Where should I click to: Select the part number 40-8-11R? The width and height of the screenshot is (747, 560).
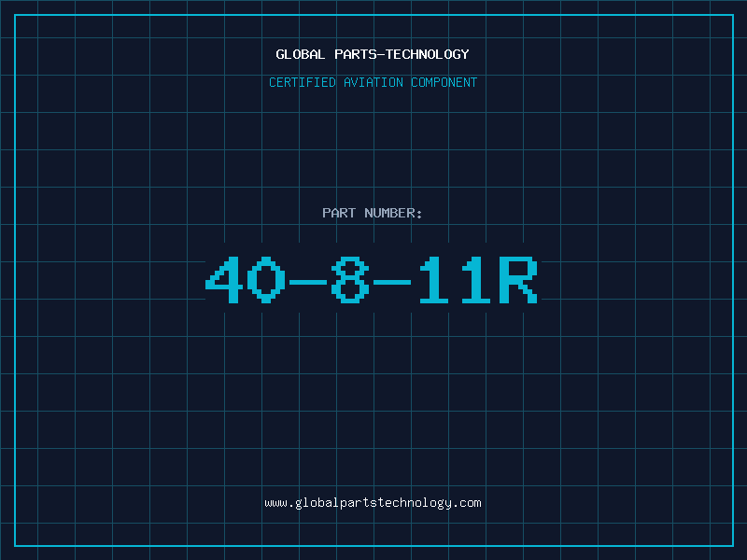tap(372, 279)
